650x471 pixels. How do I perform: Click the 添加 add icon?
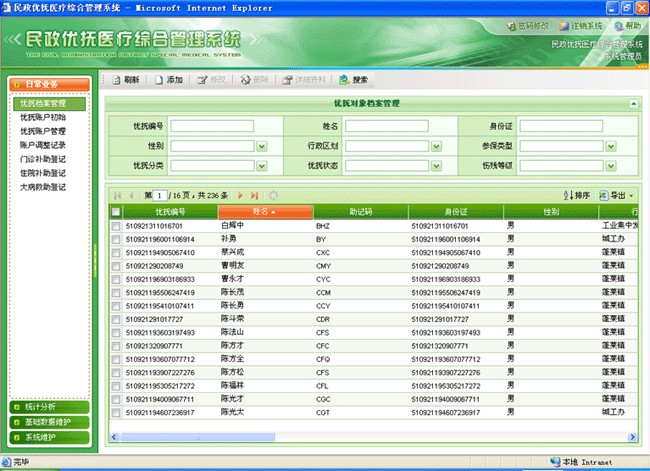click(159, 80)
